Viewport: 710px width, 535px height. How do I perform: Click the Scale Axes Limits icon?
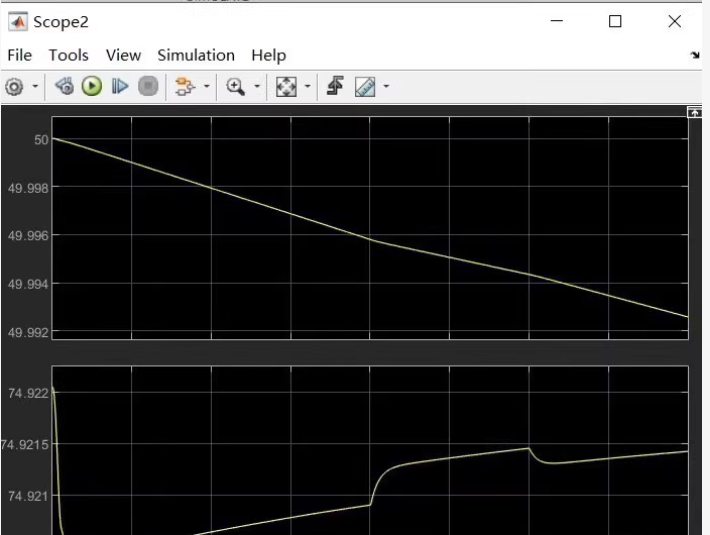tap(286, 86)
